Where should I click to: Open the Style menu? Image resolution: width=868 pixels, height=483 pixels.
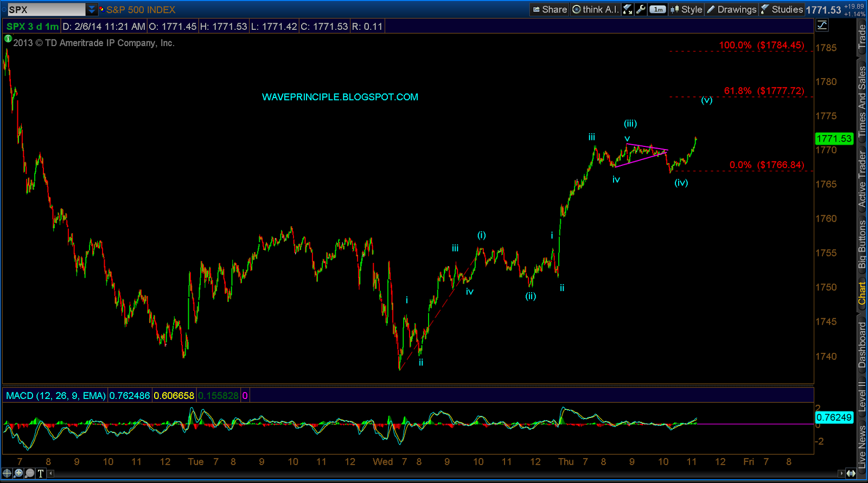(686, 9)
